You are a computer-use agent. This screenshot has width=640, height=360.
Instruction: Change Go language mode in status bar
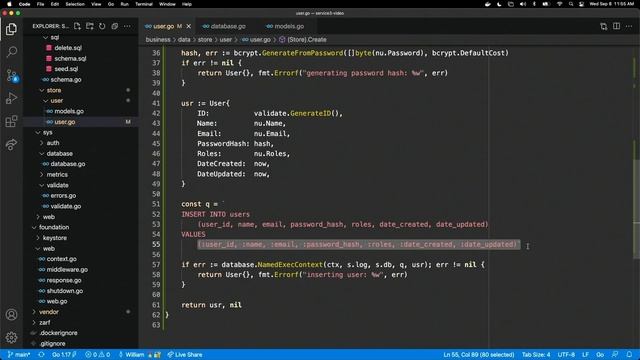point(600,355)
